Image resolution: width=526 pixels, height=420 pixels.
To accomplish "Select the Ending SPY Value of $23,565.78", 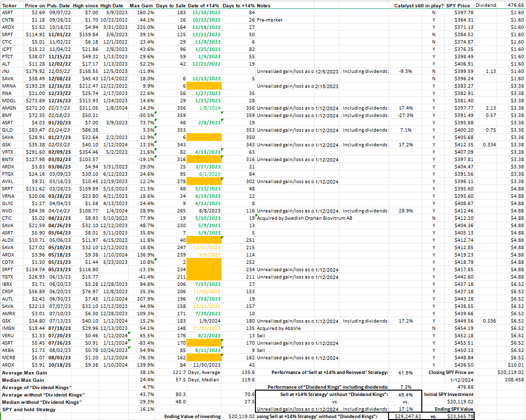I will tap(460, 416).
